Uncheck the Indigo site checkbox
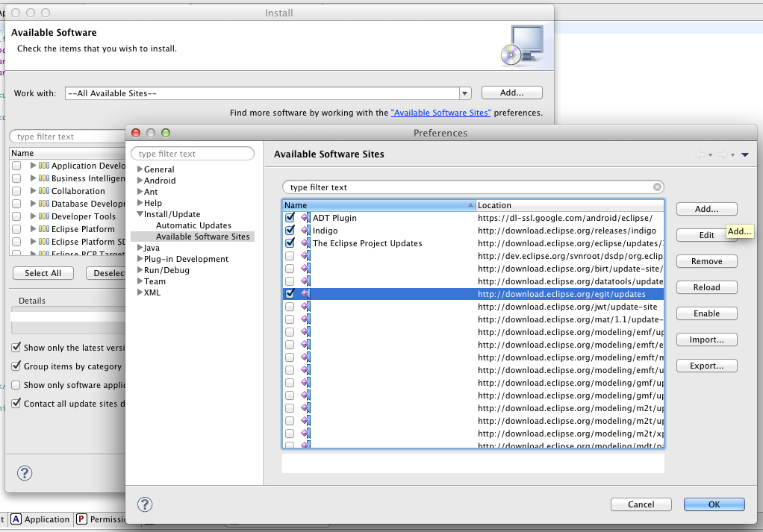This screenshot has width=763, height=532. coord(290,231)
